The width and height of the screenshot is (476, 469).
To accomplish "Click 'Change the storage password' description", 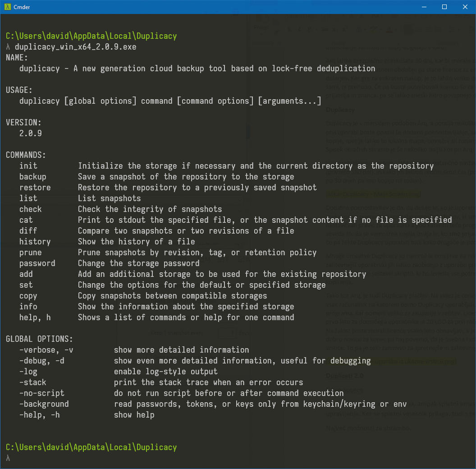I will [x=139, y=263].
